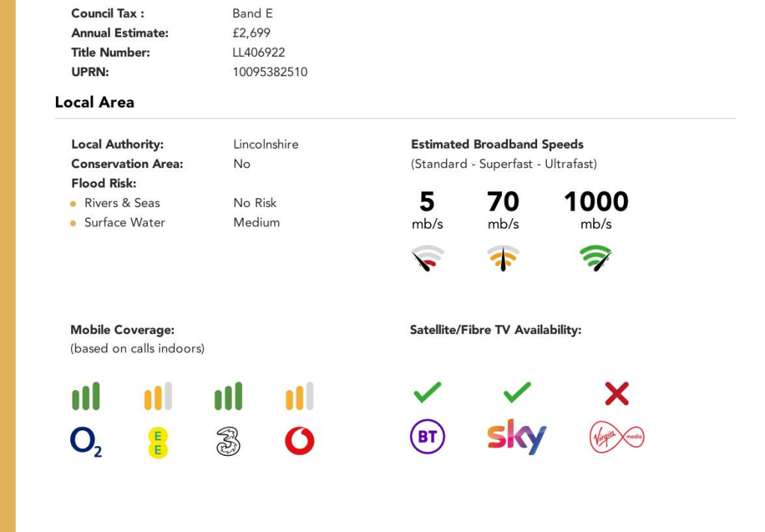This screenshot has width=765, height=532.
Task: Click the O2 signal strength bars
Action: point(86,397)
